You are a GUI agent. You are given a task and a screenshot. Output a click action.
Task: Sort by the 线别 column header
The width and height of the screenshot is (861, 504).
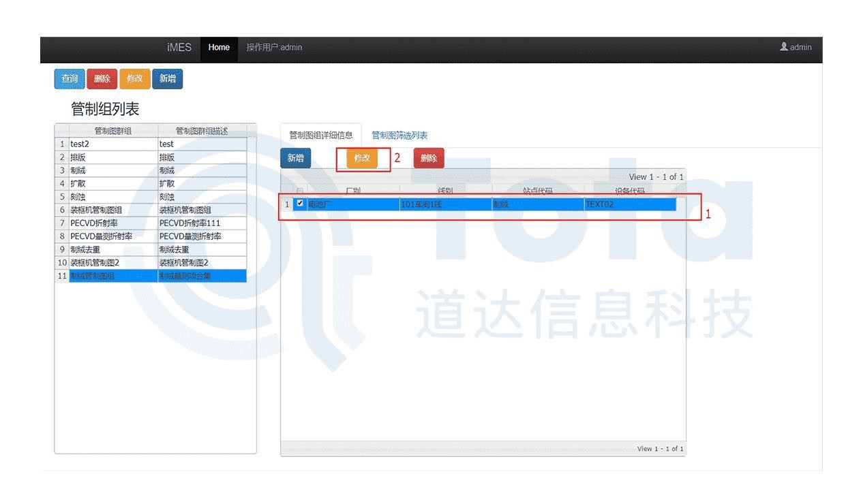(x=445, y=191)
